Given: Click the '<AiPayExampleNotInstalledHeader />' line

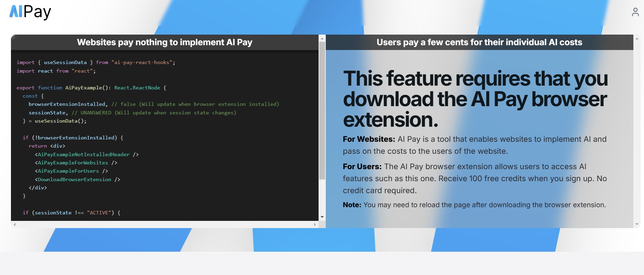Looking at the screenshot, I should [87, 154].
